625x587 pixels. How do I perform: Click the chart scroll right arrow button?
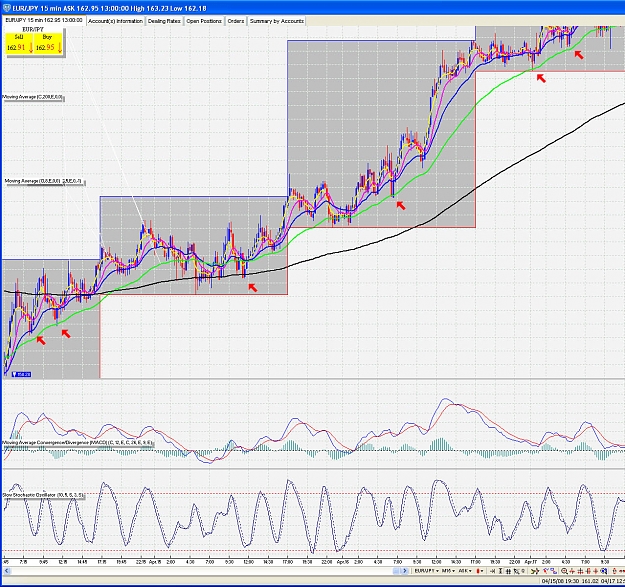coord(405,571)
